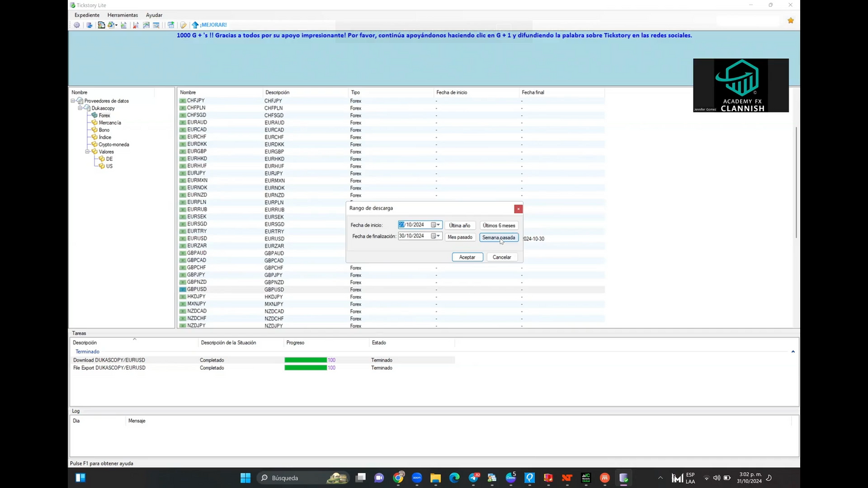Select US under Valores

109,166
